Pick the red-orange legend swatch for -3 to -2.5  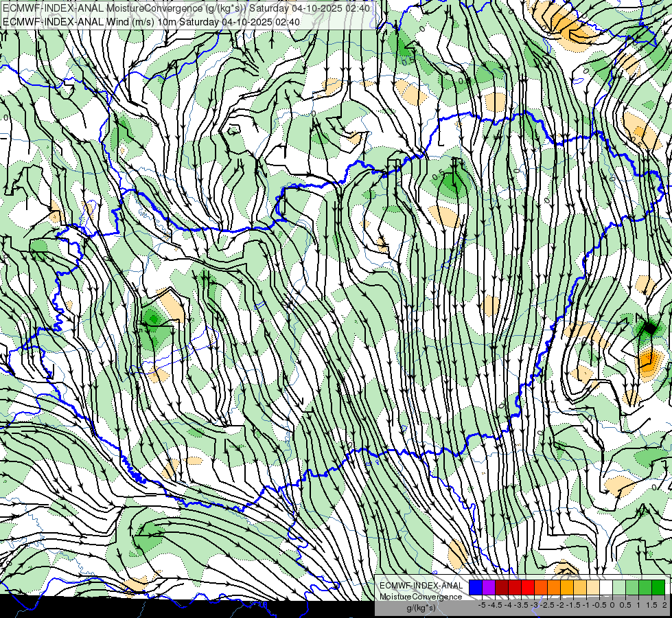point(540,587)
